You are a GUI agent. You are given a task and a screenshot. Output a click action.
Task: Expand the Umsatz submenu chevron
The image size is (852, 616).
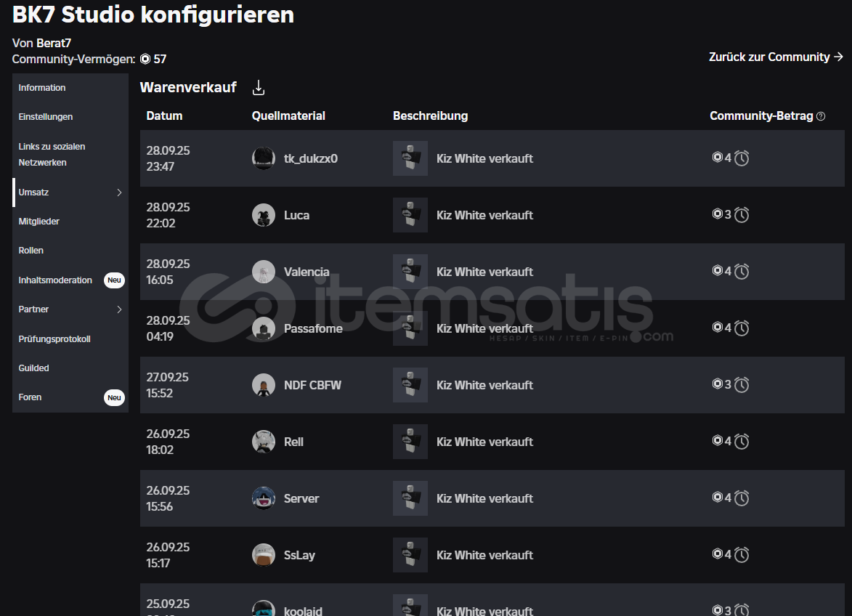(120, 192)
